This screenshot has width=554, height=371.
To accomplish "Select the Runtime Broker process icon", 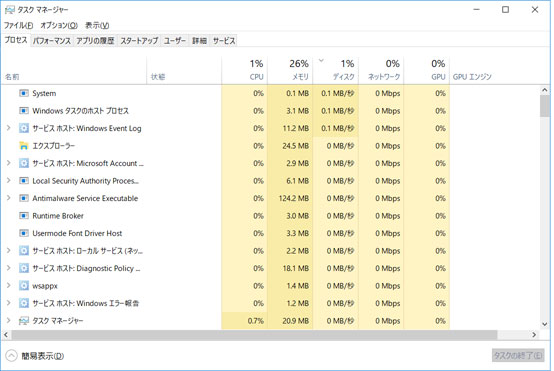I will pyautogui.click(x=24, y=216).
